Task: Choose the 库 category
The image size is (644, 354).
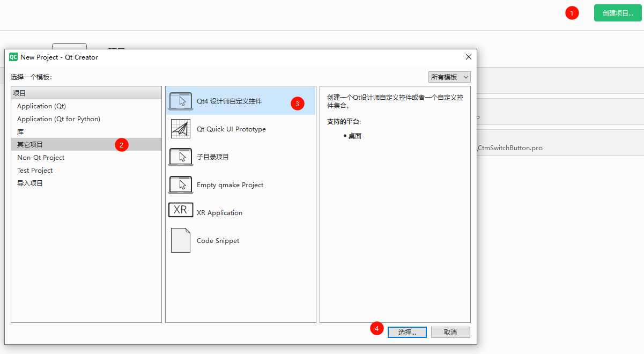Action: click(86, 132)
